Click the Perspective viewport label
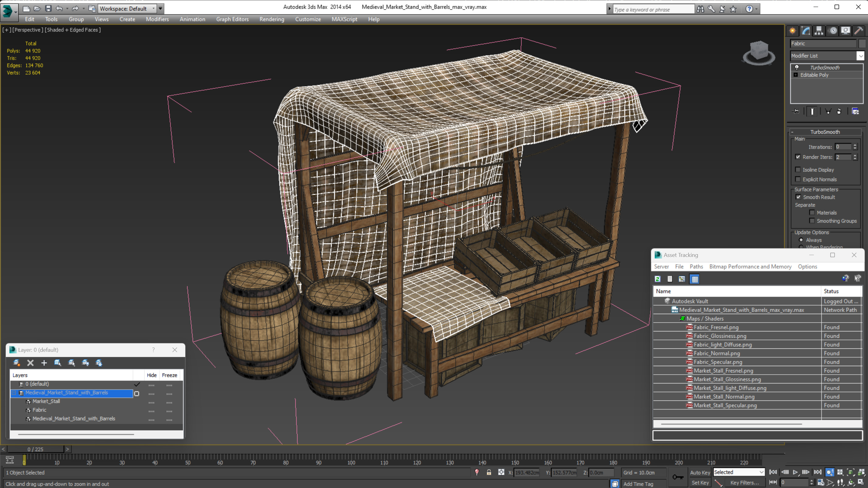 [28, 29]
